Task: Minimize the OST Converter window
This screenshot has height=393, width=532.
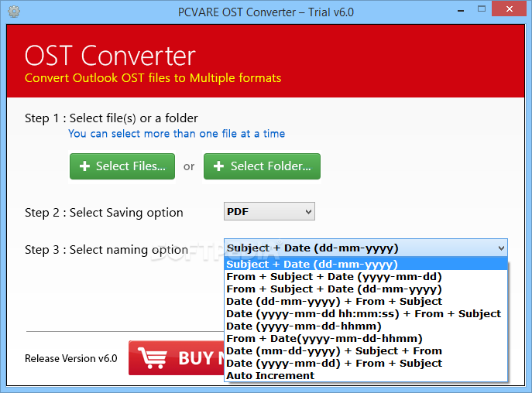Action: coord(461,11)
